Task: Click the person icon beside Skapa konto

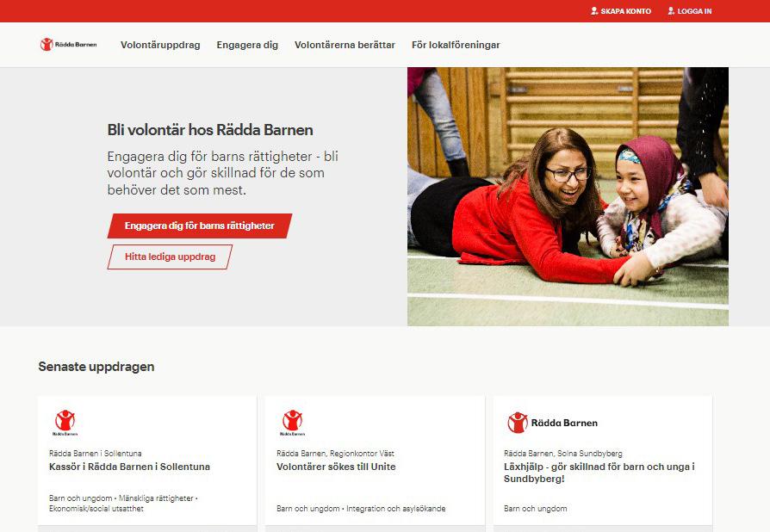Action: (594, 11)
